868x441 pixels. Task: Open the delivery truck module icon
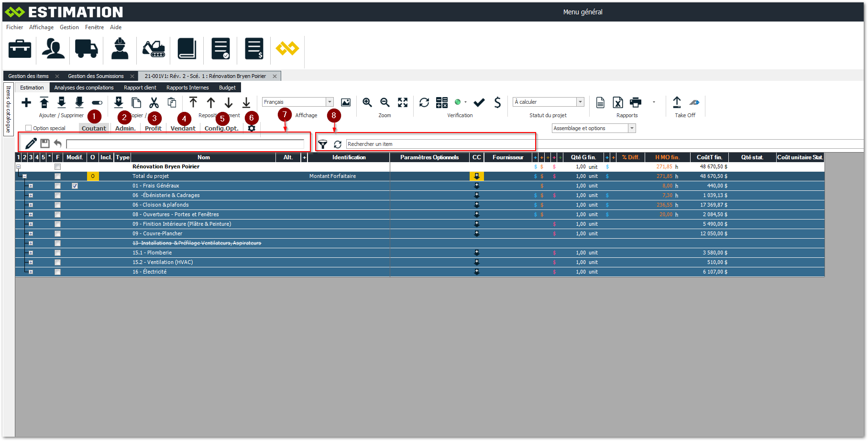[x=86, y=49]
